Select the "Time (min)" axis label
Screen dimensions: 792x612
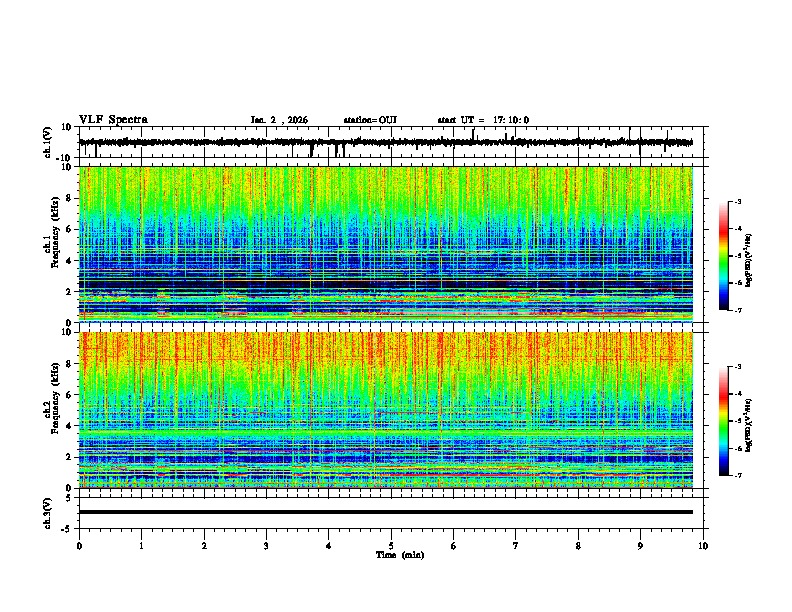click(x=400, y=555)
